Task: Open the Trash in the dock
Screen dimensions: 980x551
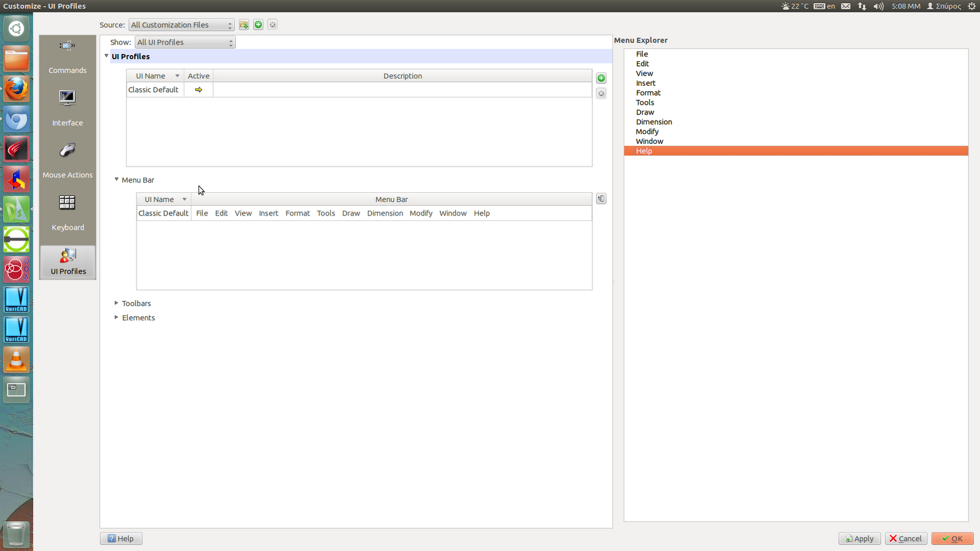Action: click(17, 534)
